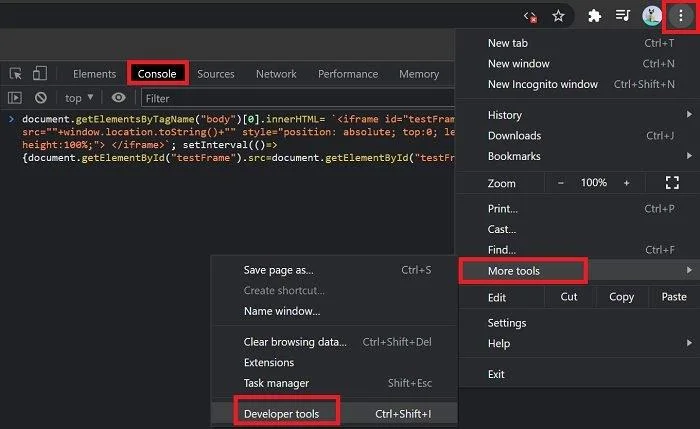Screen dimensions: 700x429
Task: Select New Incognito window menu item
Action: click(579, 84)
